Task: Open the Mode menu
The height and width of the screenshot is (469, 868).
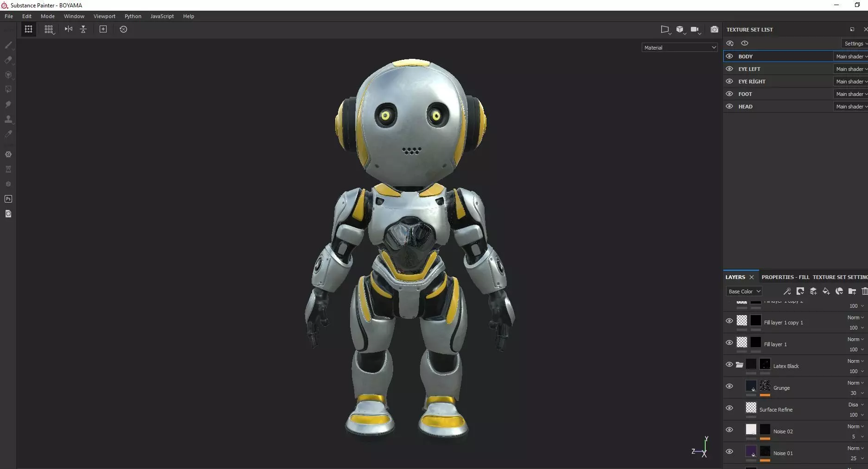Action: click(48, 16)
